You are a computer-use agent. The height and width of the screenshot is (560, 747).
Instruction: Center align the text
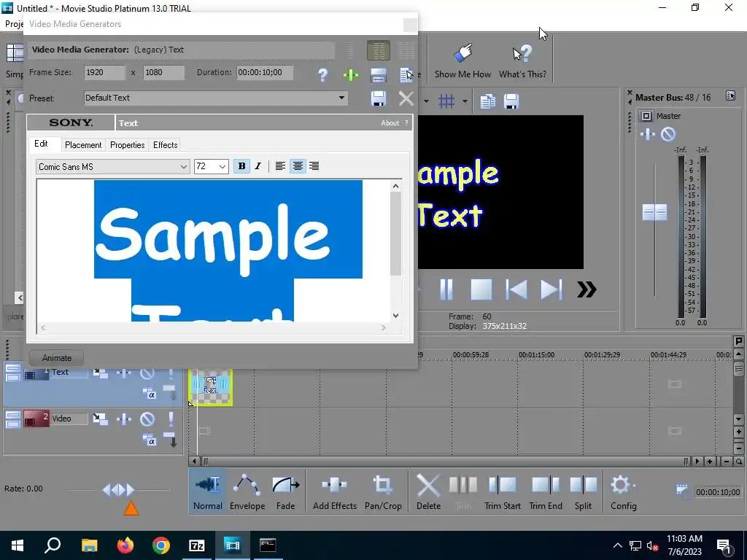[298, 166]
